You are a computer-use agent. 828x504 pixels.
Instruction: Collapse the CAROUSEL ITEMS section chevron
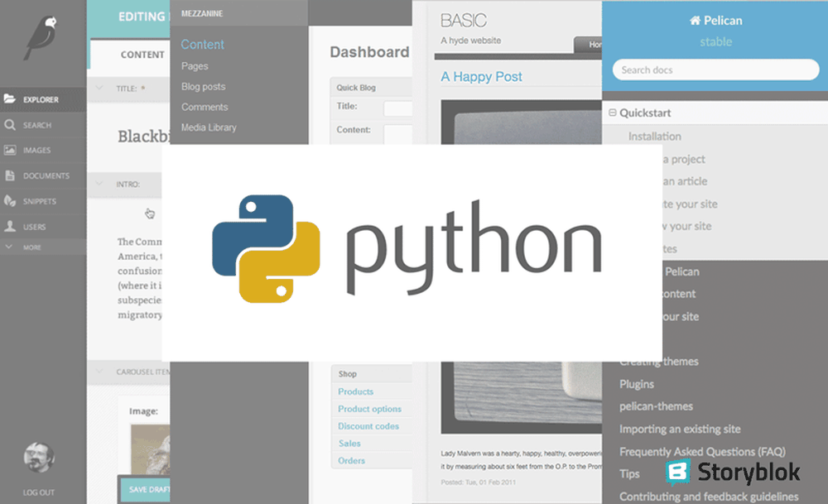pyautogui.click(x=99, y=372)
